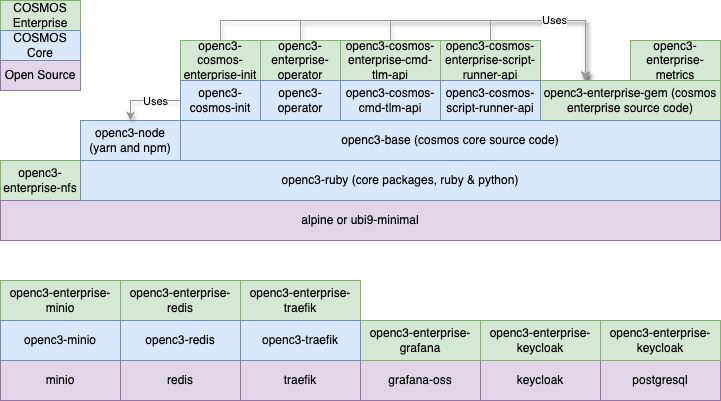This screenshot has height=401, width=721.
Task: Click the openc3-cosmos-cmd-tlm-api box
Action: [x=390, y=101]
